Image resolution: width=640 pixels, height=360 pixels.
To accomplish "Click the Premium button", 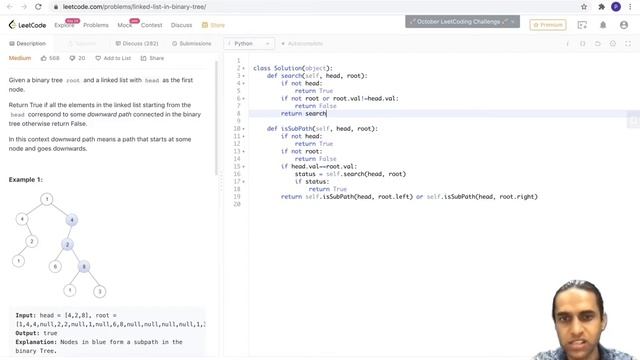I will click(x=548, y=25).
